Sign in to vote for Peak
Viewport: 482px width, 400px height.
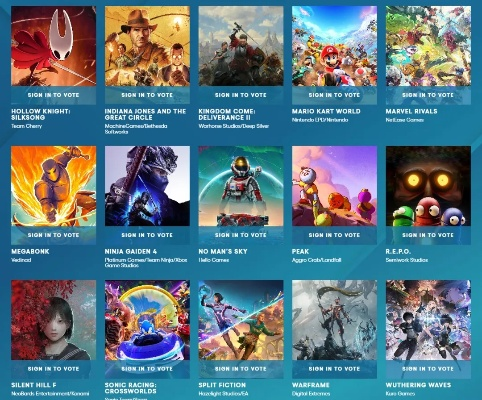tap(334, 235)
